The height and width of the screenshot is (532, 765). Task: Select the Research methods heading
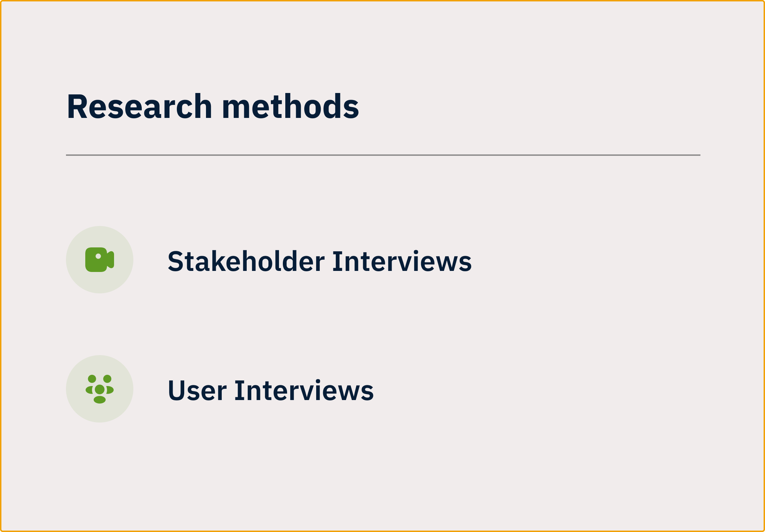click(x=213, y=106)
